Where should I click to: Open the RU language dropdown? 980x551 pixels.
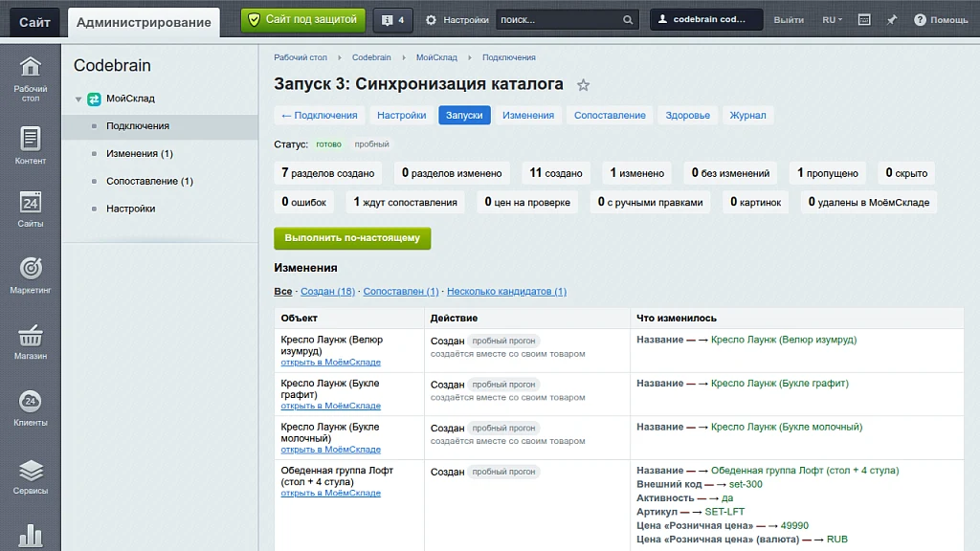pyautogui.click(x=832, y=20)
